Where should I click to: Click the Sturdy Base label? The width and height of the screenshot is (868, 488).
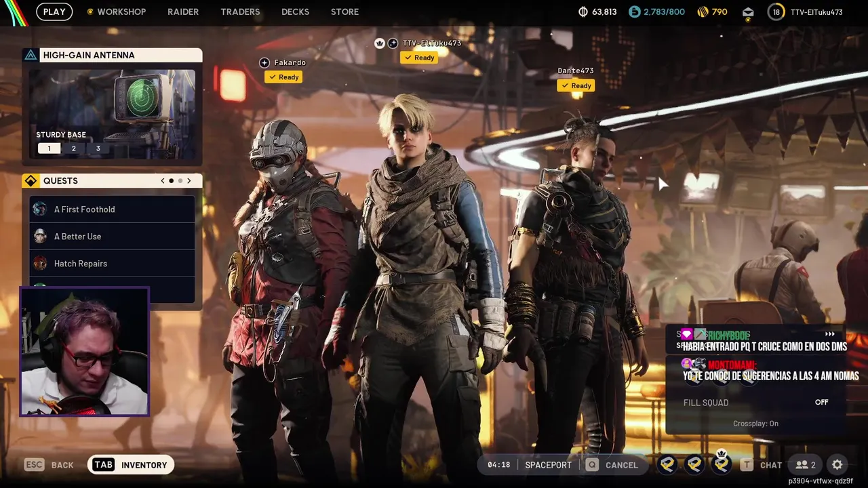pyautogui.click(x=61, y=135)
